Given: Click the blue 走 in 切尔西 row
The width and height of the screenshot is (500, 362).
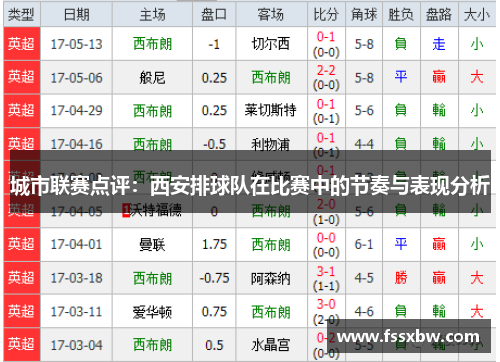Looking at the screenshot, I should click(439, 44).
